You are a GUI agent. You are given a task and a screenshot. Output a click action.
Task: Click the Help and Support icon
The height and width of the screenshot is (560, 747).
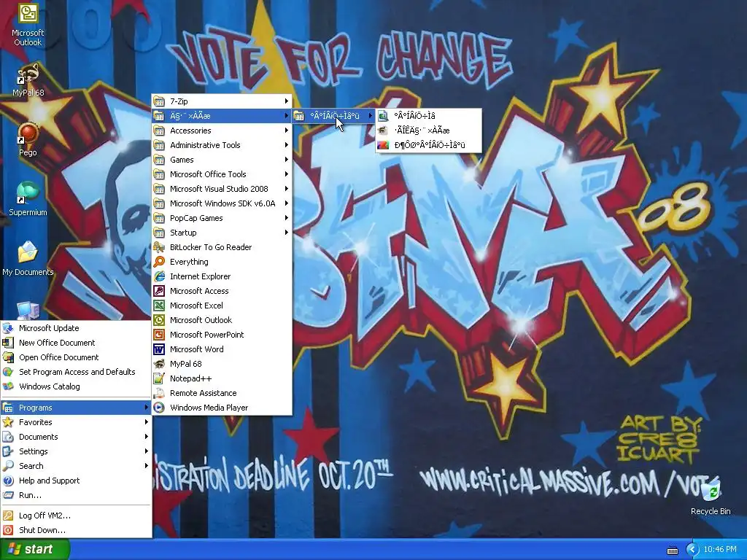7,481
